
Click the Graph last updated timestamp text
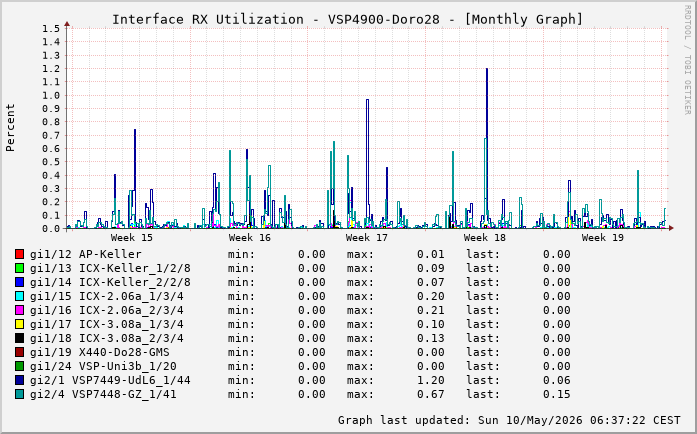pyautogui.click(x=509, y=420)
